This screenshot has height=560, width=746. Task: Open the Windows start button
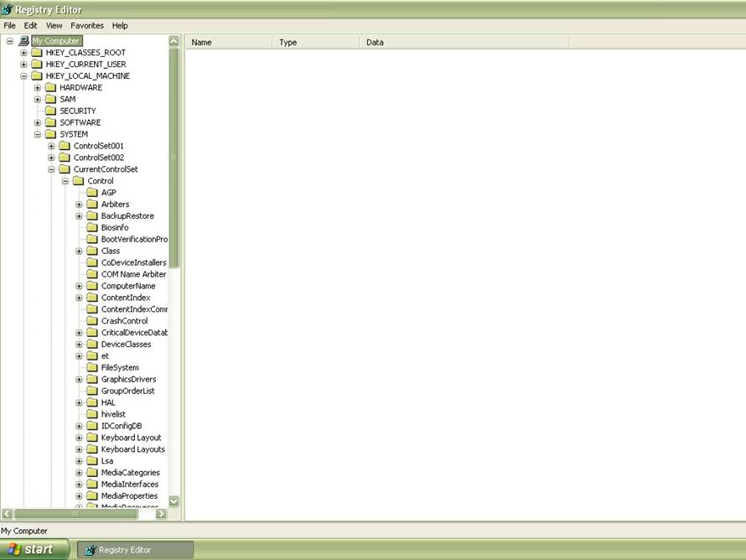pyautogui.click(x=34, y=550)
